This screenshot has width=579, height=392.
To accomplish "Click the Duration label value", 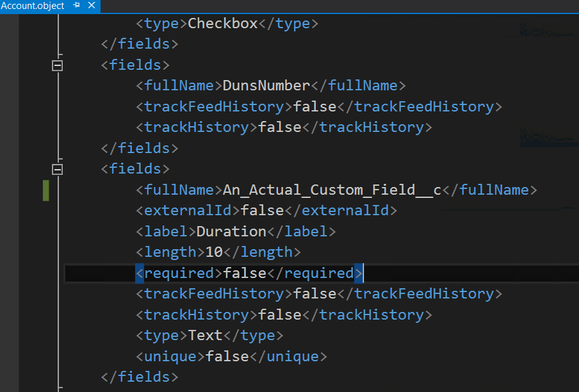I will coord(231,231).
